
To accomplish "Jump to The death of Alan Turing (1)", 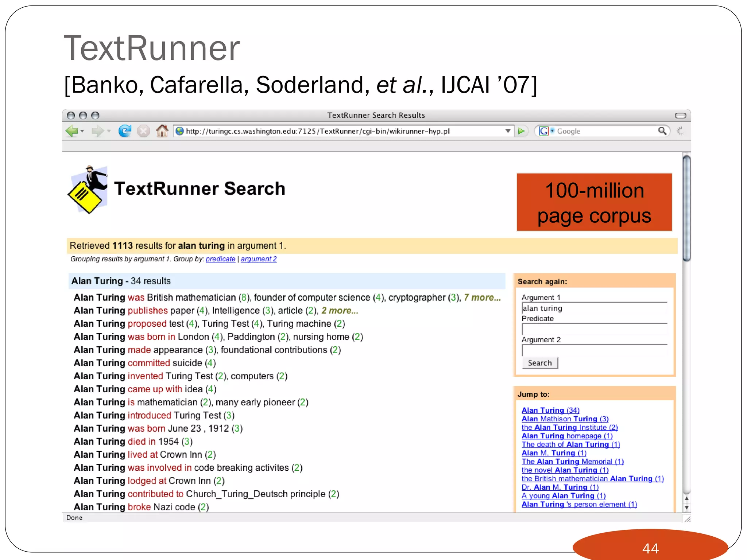I will (571, 444).
